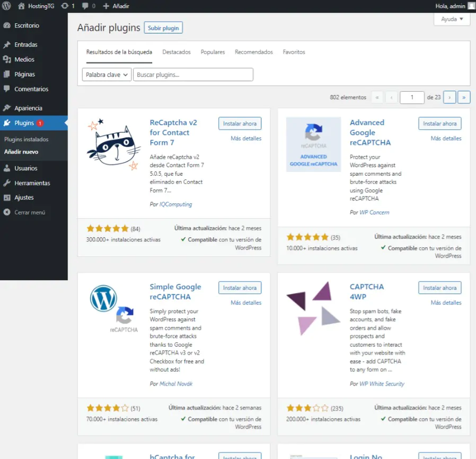Screen dimensions: 476x459
Task: Open CAPTCHA 4WP title link
Action: pos(367,292)
